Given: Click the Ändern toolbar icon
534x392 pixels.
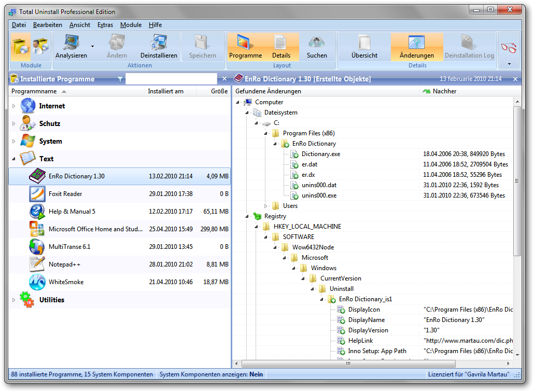Looking at the screenshot, I should pos(117,43).
